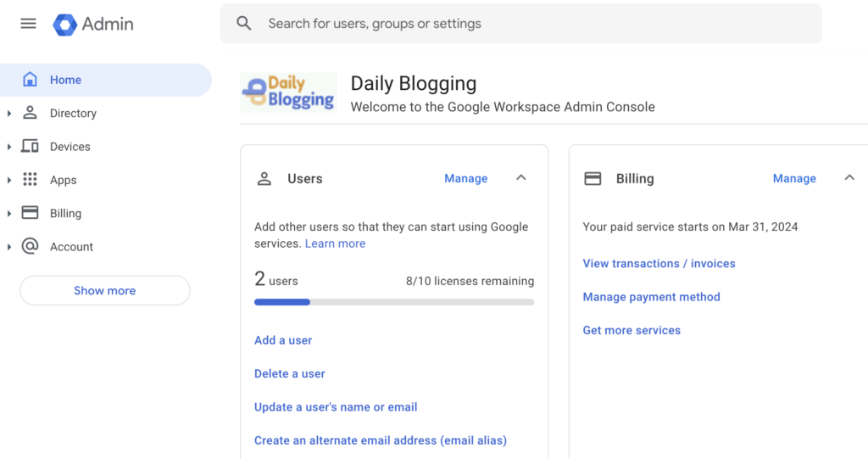Click View transactions / invoices link

pos(659,264)
